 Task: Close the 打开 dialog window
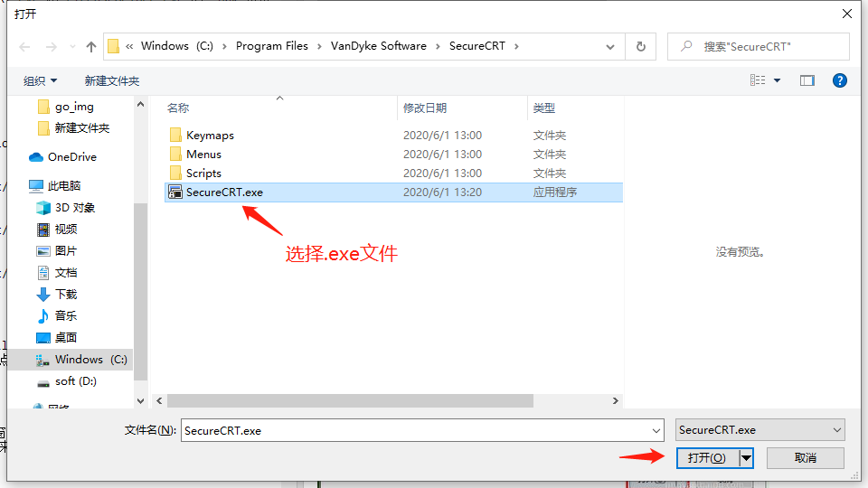[847, 14]
